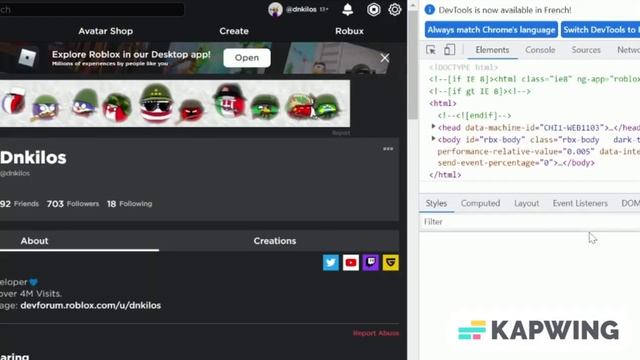Viewport: 640px width, 360px height.
Task: Open the profile three-dots menu
Action: pos(388,149)
